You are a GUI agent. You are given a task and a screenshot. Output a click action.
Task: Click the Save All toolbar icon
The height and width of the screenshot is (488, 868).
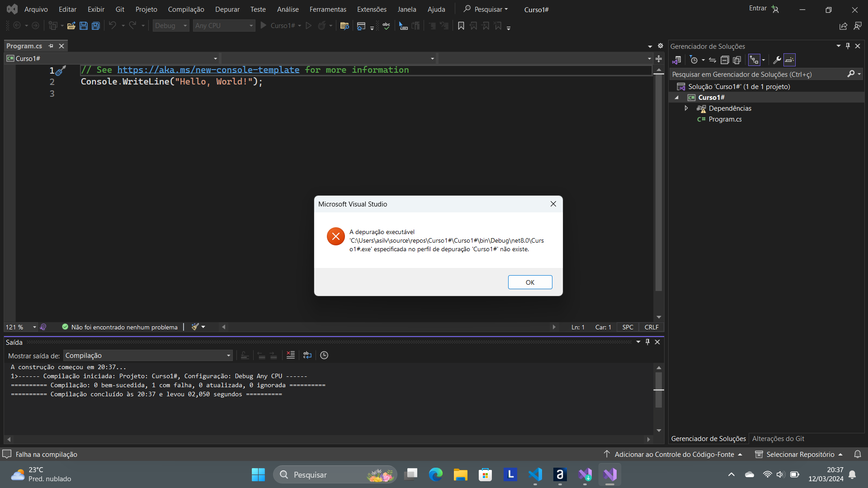point(96,26)
